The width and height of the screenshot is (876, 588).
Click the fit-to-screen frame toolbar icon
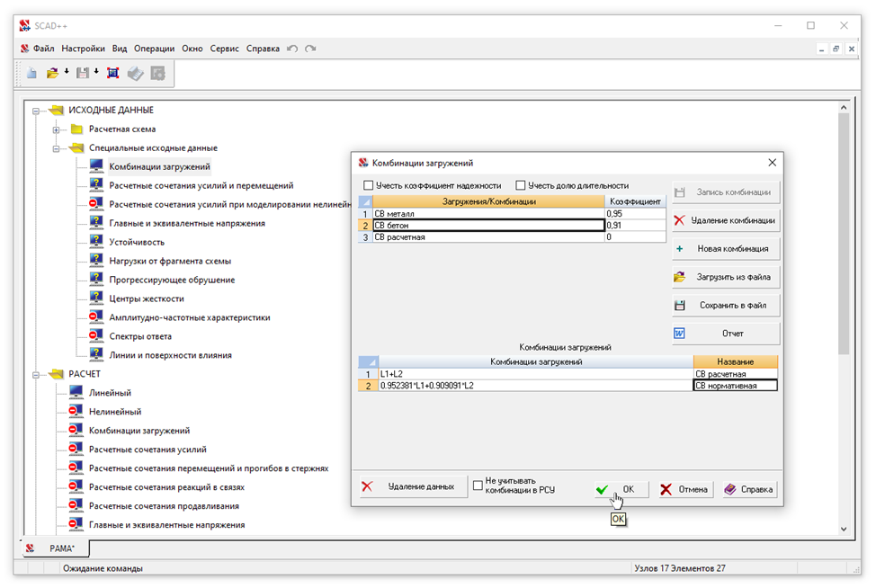click(x=112, y=73)
